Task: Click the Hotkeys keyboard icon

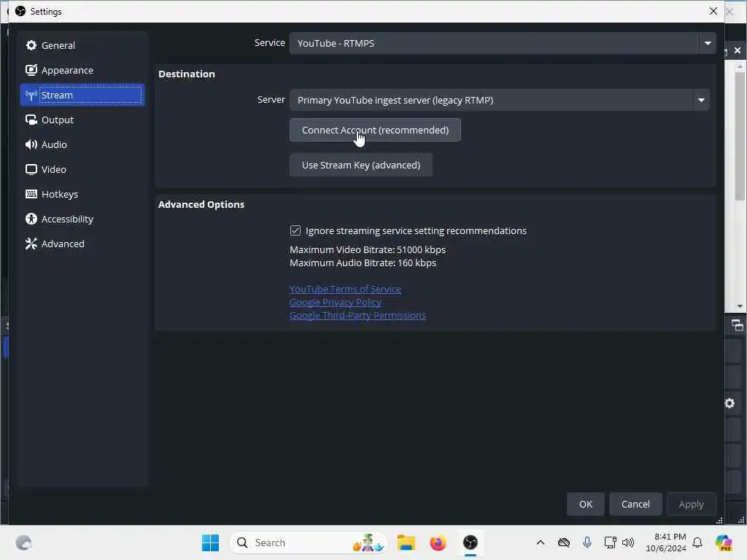Action: [31, 194]
